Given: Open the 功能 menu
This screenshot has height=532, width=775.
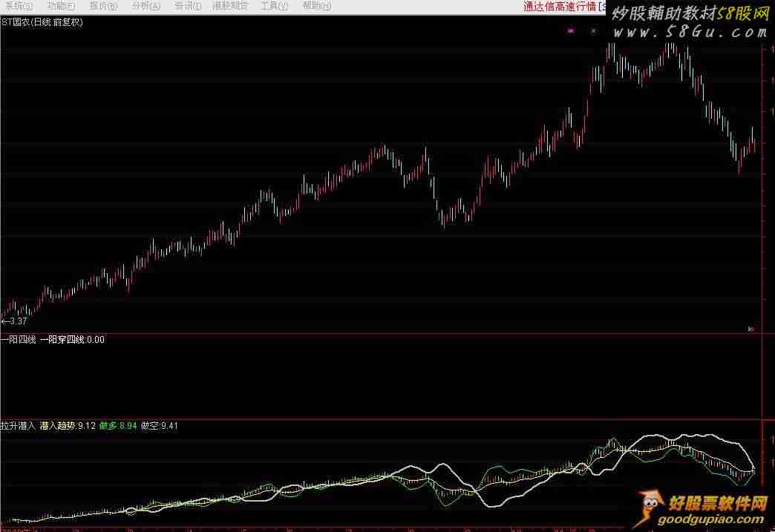Looking at the screenshot, I should 61,6.
